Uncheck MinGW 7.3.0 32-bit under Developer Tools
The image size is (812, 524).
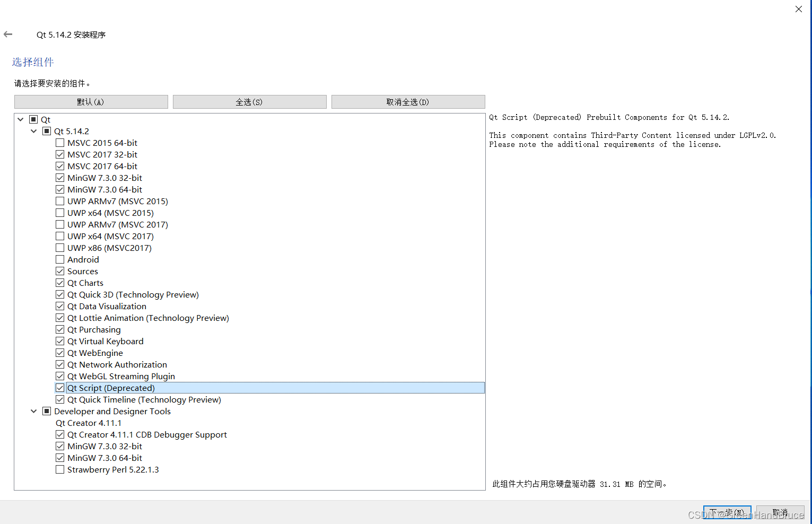coord(60,446)
